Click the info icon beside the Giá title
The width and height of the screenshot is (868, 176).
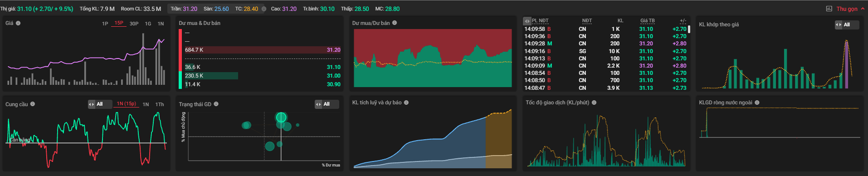(x=18, y=23)
